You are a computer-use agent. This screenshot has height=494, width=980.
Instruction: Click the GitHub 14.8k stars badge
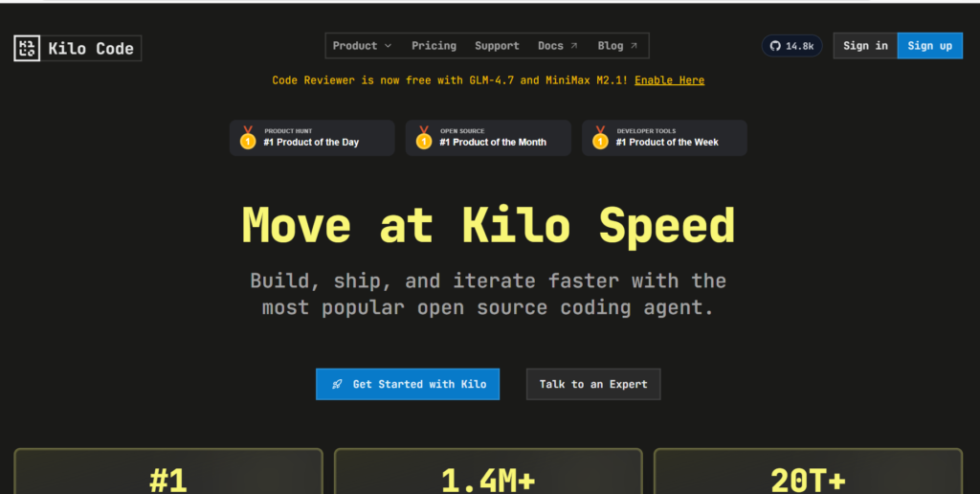click(791, 46)
